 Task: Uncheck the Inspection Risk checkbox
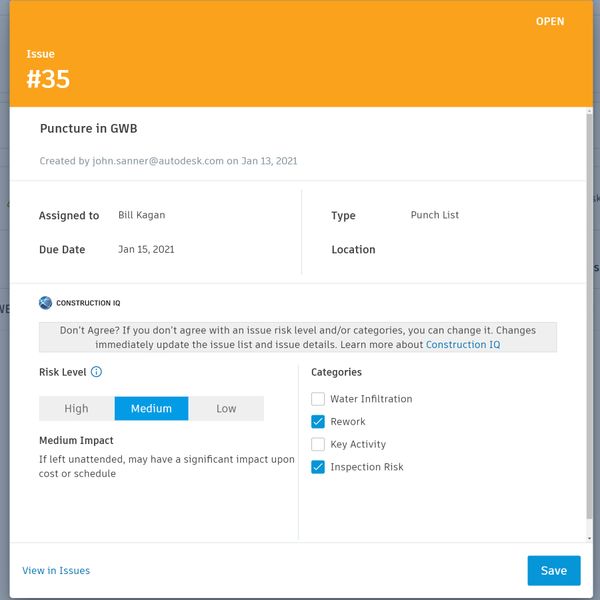pos(318,467)
